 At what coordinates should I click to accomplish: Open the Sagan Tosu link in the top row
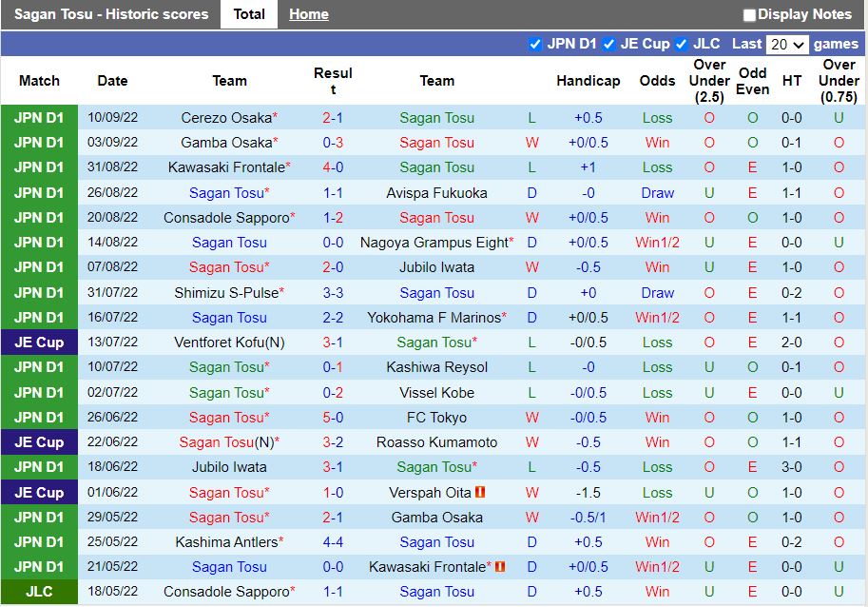point(437,118)
